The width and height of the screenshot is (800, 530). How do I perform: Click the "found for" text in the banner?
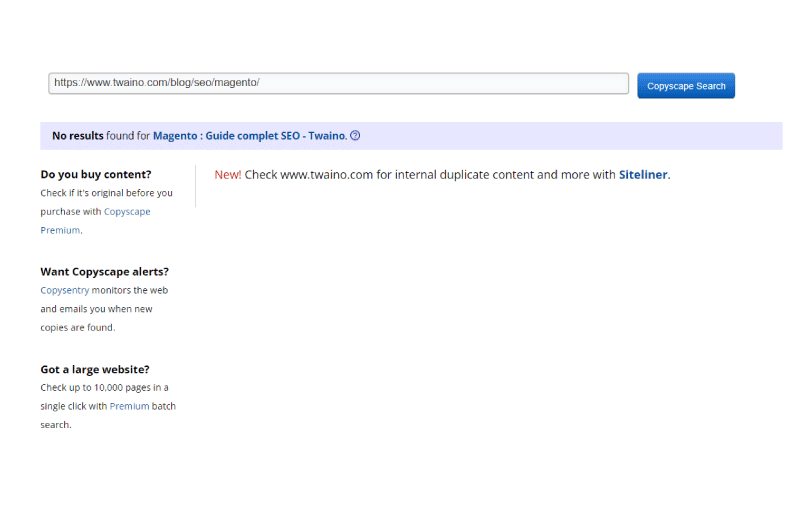point(129,136)
